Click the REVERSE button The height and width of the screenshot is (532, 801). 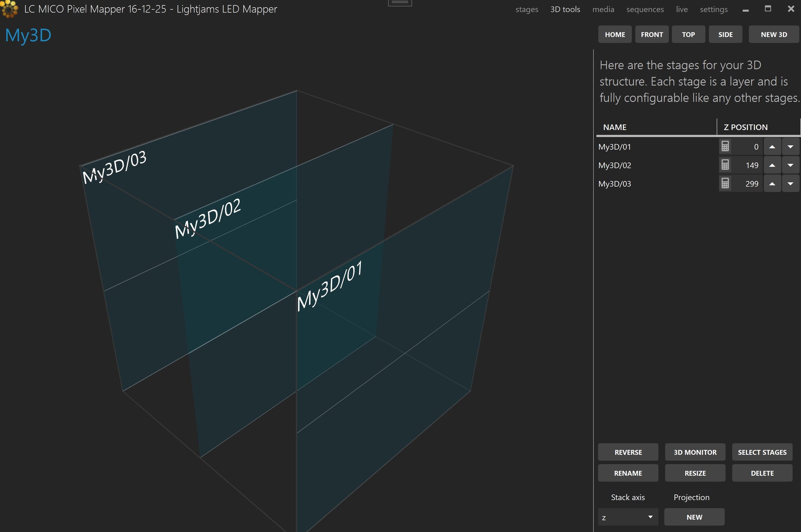coord(628,452)
